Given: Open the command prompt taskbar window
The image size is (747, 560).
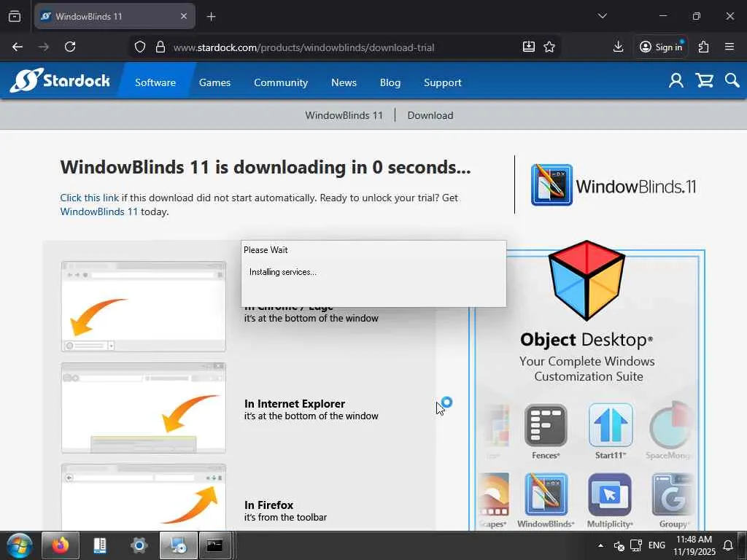Looking at the screenshot, I should pyautogui.click(x=215, y=545).
